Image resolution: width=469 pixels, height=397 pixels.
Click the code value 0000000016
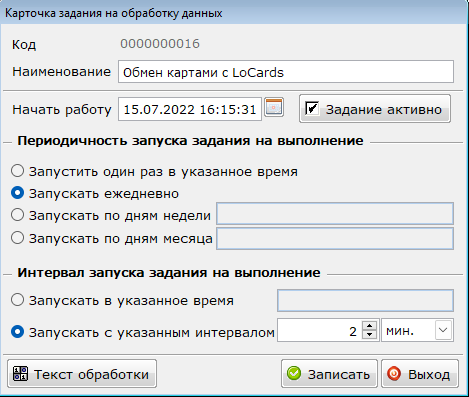(x=160, y=44)
